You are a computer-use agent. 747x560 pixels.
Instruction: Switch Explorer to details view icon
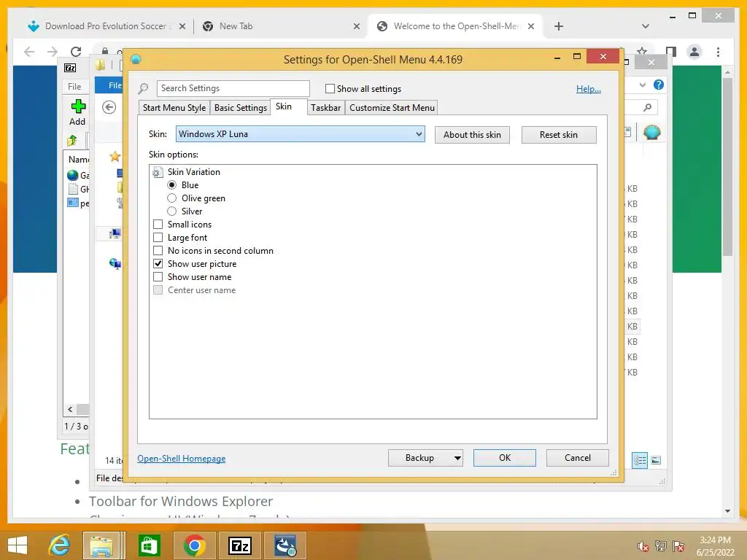pos(640,460)
